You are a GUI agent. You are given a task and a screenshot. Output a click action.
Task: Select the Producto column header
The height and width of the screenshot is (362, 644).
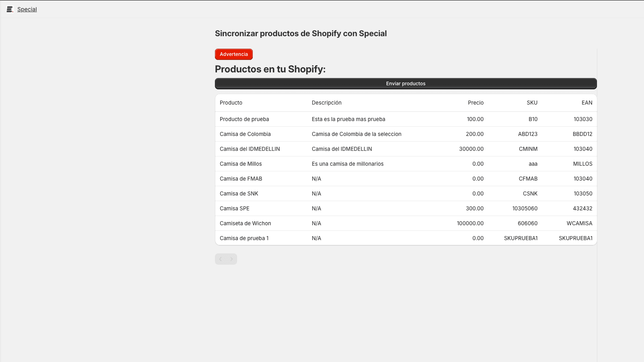tap(231, 103)
